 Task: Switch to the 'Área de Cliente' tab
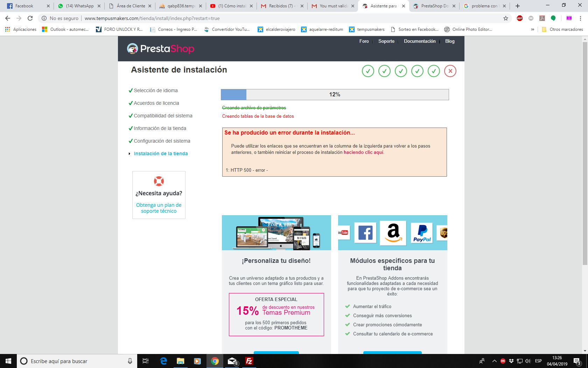coord(131,6)
